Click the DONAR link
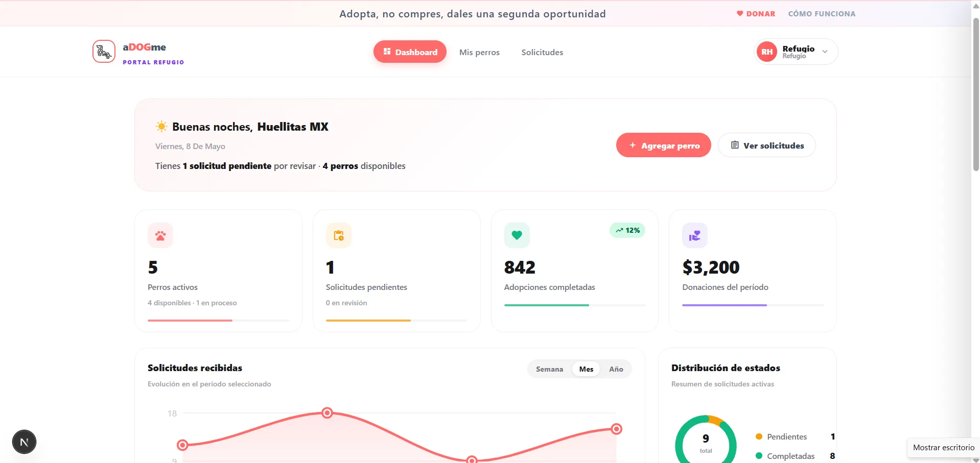980x463 pixels. [x=756, y=14]
